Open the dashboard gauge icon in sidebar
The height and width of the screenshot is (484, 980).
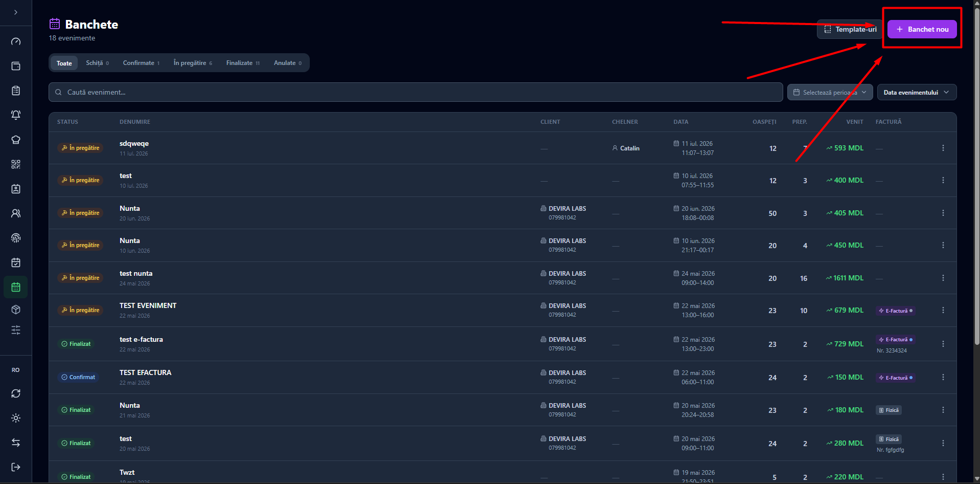16,41
